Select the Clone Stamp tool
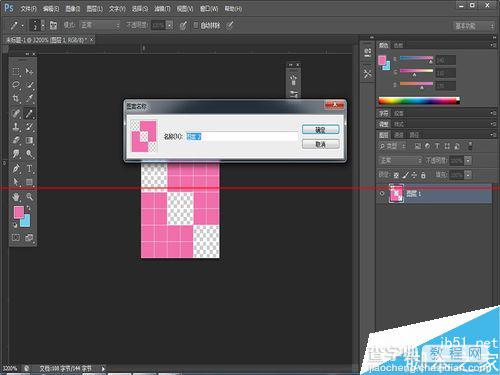 tap(16, 127)
